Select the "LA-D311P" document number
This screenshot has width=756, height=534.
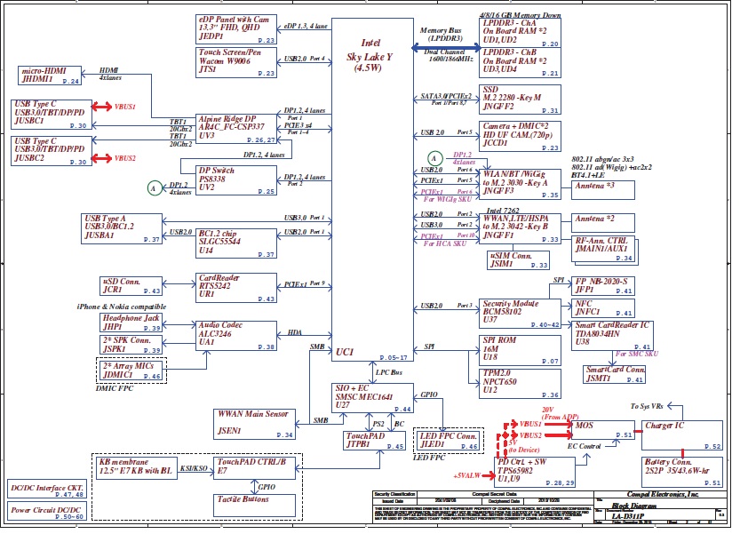(x=628, y=516)
